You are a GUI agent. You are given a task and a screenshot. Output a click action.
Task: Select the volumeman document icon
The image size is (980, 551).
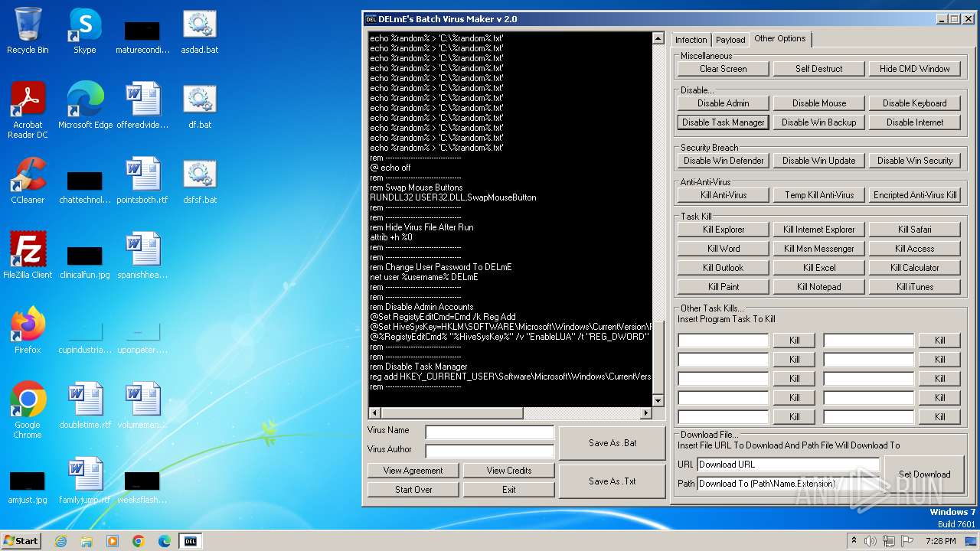(x=142, y=406)
